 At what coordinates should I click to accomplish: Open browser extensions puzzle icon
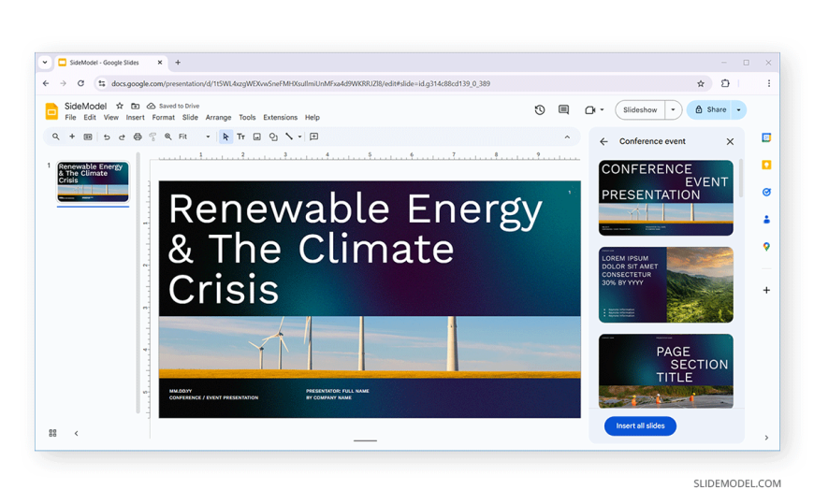click(x=725, y=83)
